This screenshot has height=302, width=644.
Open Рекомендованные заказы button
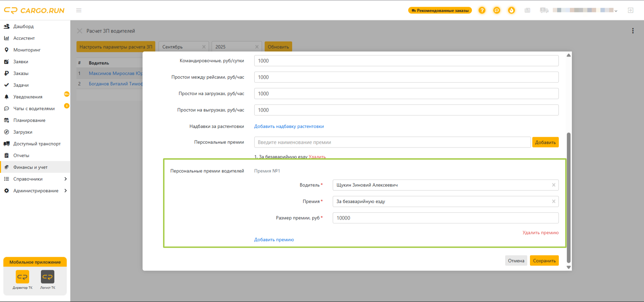pos(440,10)
